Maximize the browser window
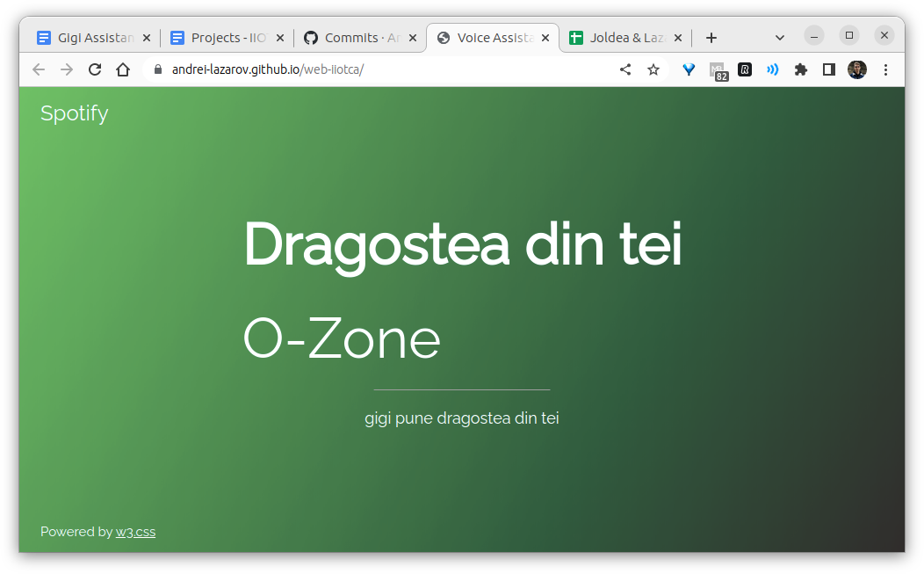The width and height of the screenshot is (924, 574). point(849,35)
